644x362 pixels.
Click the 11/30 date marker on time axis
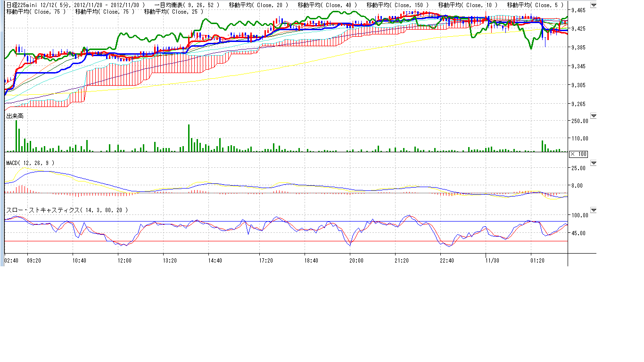[492, 260]
